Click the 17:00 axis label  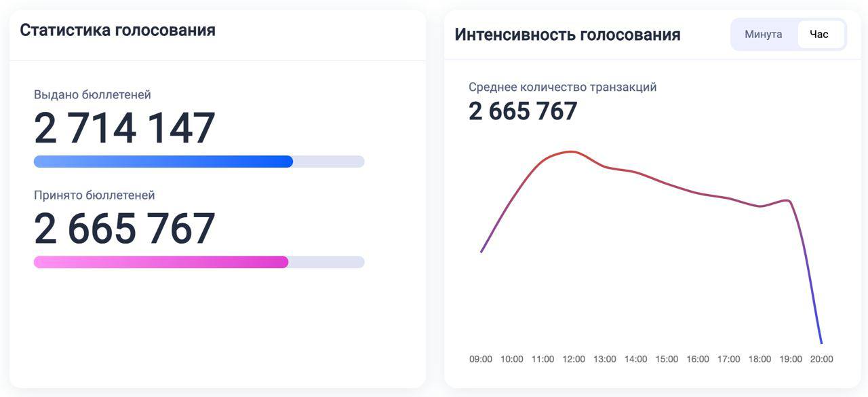[729, 359]
